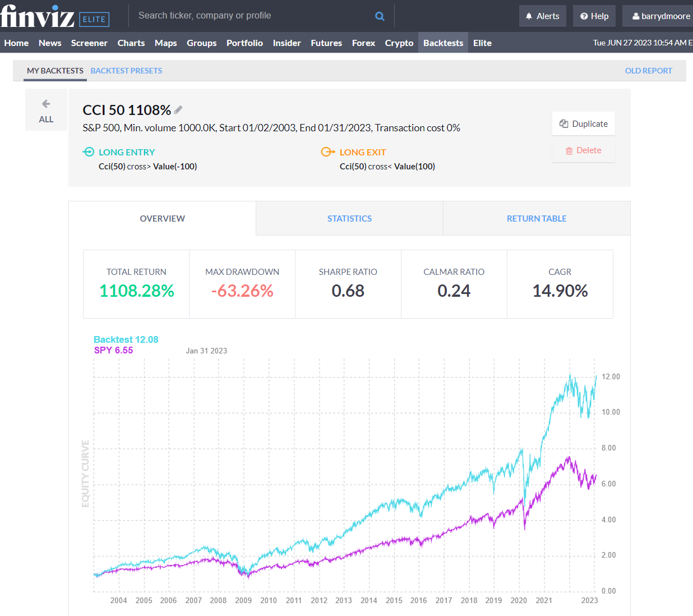Open the Alerts bell icon

(x=528, y=15)
